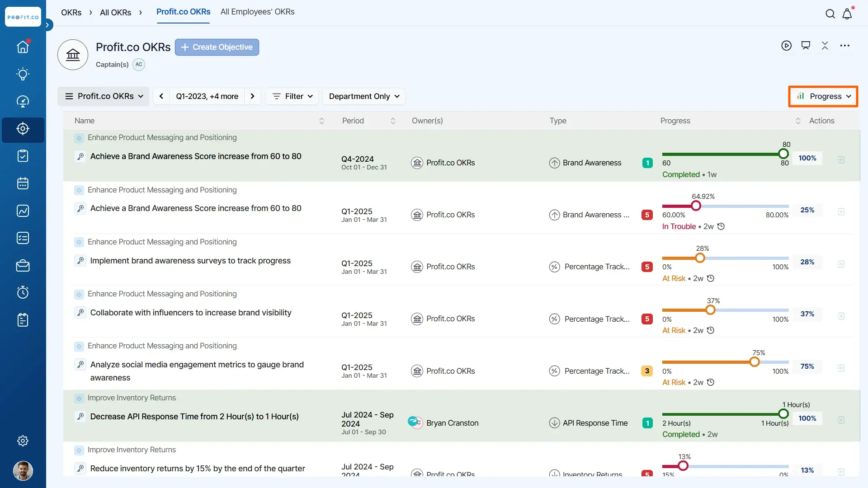Open the presentation screen icon
This screenshot has width=868, height=488.
[x=806, y=46]
